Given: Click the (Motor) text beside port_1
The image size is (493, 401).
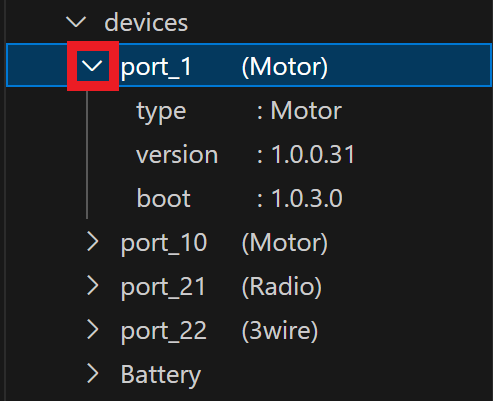Looking at the screenshot, I should [x=285, y=67].
